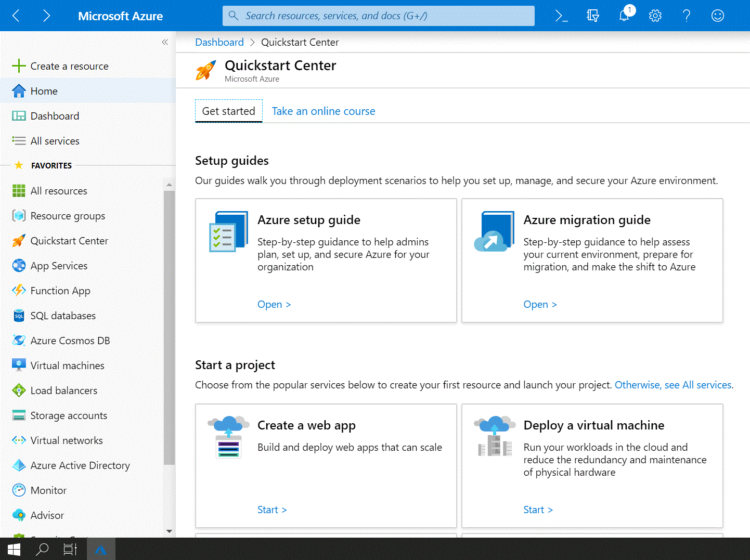Open the Windows Start menu
Screen dimensions: 750x560
14,549
